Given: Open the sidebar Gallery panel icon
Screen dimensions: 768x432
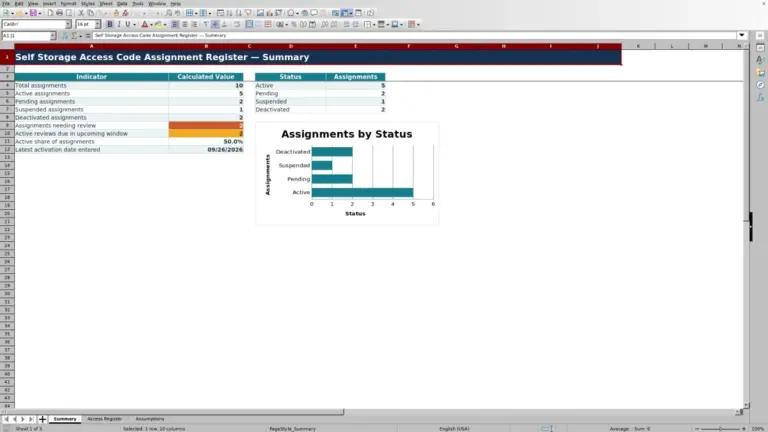Looking at the screenshot, I should [760, 72].
